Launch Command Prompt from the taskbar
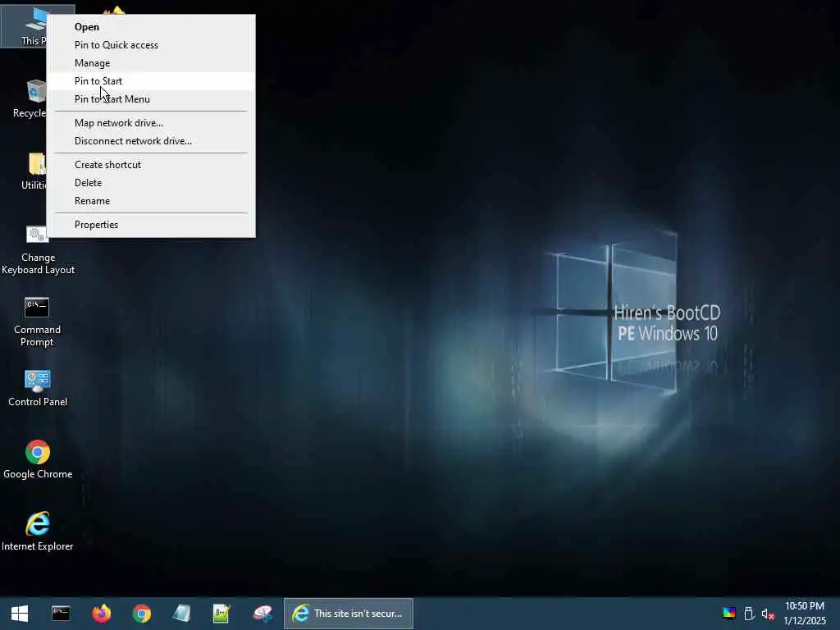 [x=61, y=614]
